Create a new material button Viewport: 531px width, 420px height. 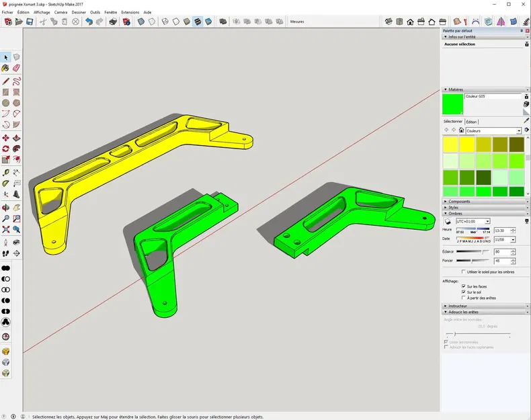click(526, 104)
